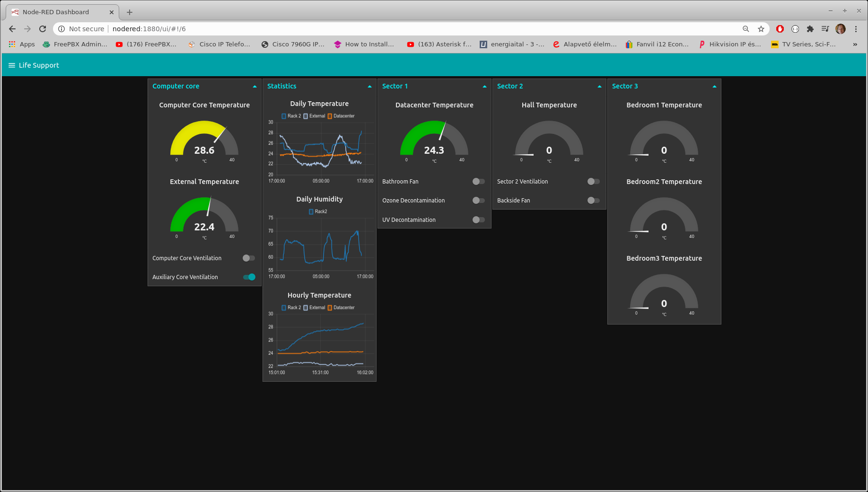Toggle Datacenter series in Hourly Temperature legend
868x492 pixels.
tap(341, 307)
